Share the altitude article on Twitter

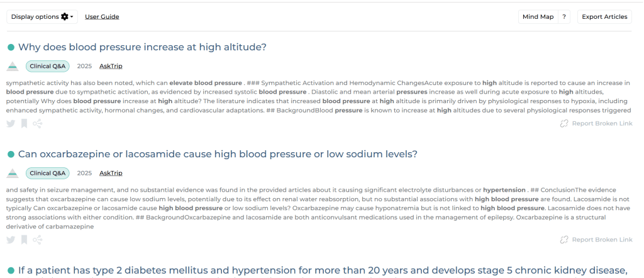point(11,123)
